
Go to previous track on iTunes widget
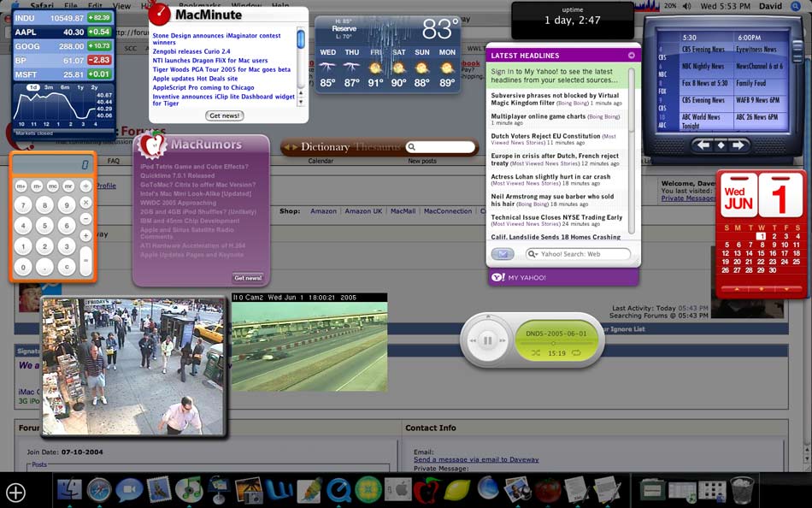click(x=473, y=340)
